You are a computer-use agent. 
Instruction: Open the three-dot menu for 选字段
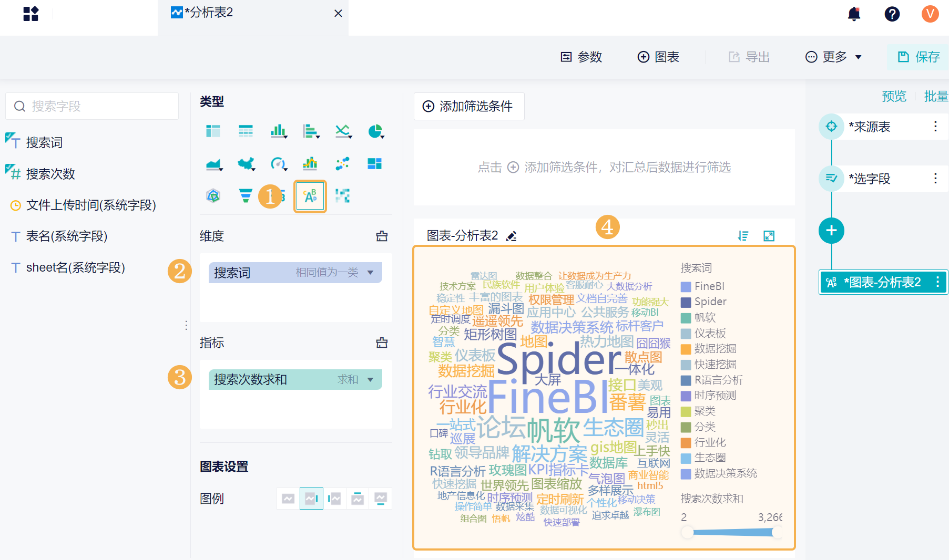[935, 179]
